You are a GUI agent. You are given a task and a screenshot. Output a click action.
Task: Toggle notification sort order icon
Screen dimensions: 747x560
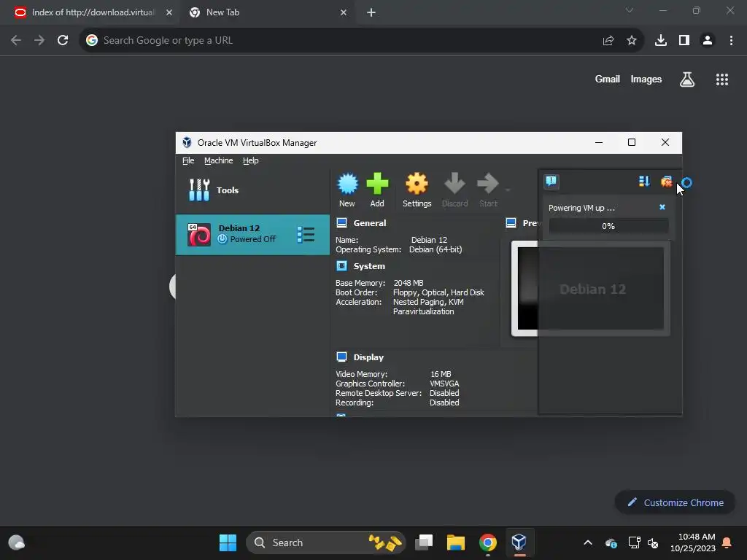point(644,182)
